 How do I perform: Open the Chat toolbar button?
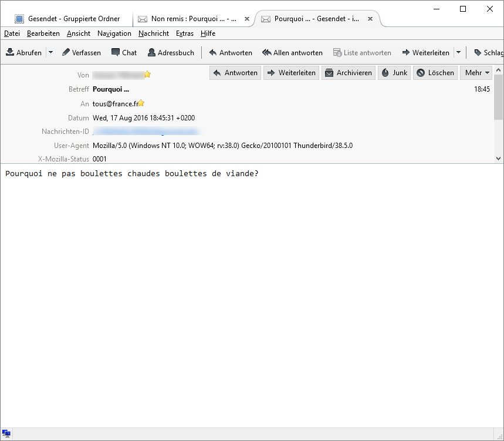click(x=124, y=52)
